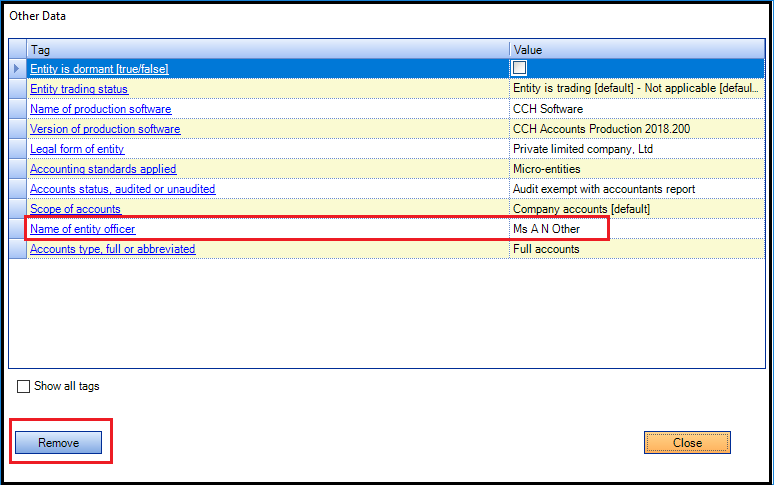Tick the Entity is dormant value checkbox

pos(519,68)
